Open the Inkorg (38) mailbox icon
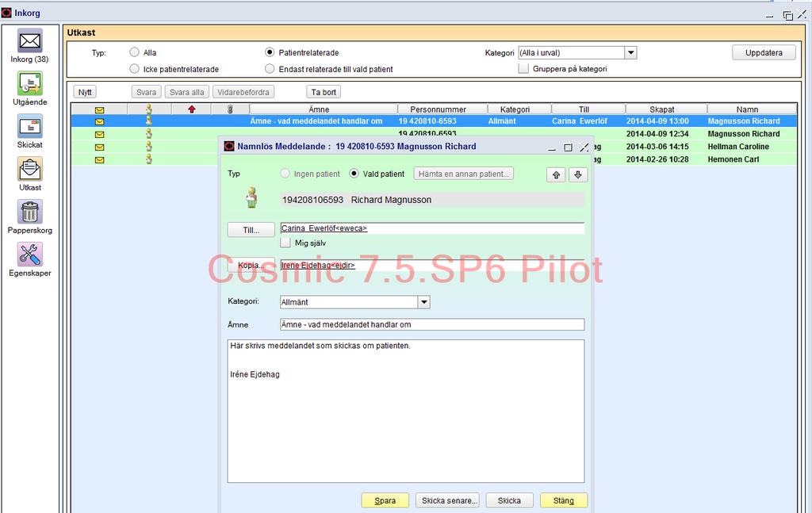 tap(30, 41)
